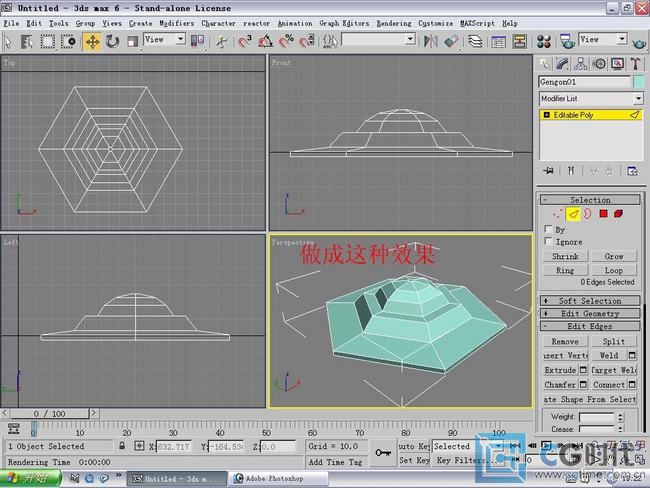The image size is (650, 488).
Task: Switch to the Motion panel tab
Action: point(599,64)
